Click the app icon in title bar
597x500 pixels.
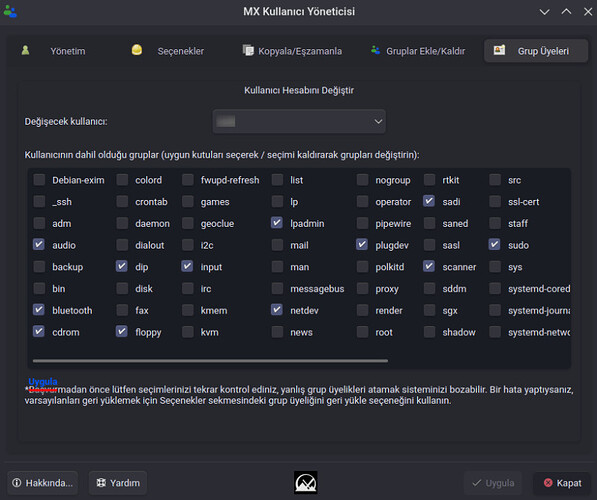pos(10,11)
